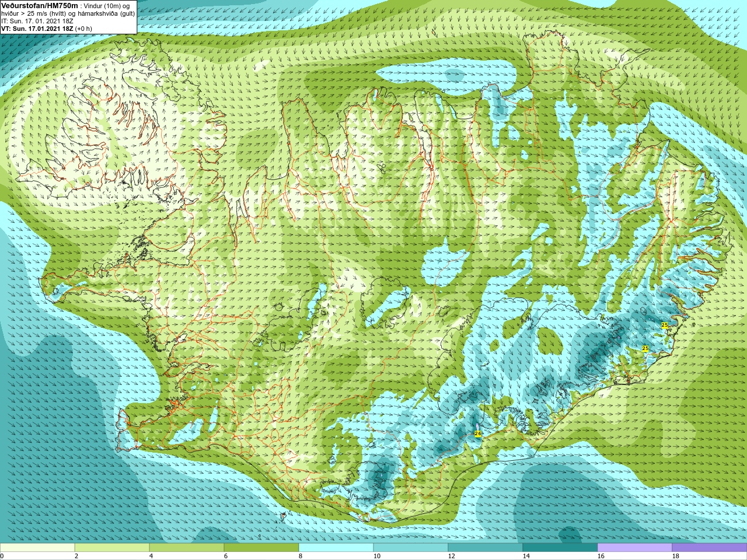Select the lavender 16–18 m/s legend swatch
The height and width of the screenshot is (560, 747).
pyautogui.click(x=635, y=548)
